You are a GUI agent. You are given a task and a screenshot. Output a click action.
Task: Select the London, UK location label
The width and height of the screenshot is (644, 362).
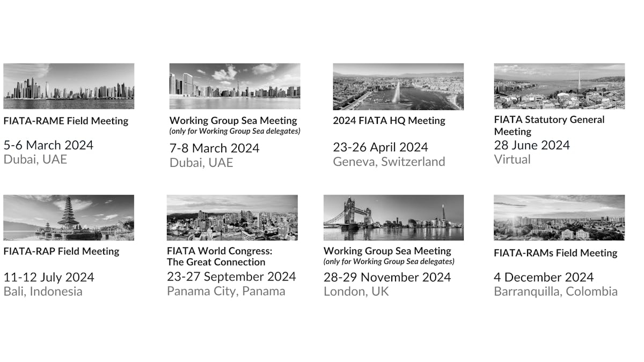point(356,291)
